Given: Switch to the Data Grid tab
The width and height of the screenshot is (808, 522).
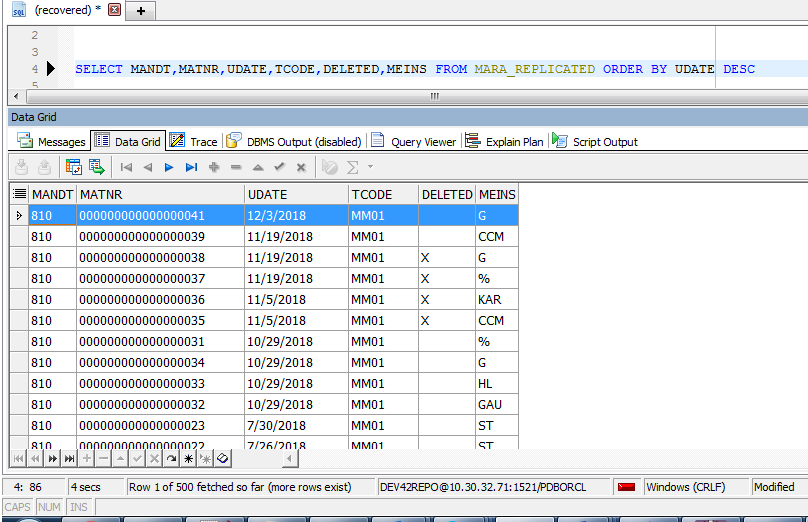Looking at the screenshot, I should pyautogui.click(x=128, y=141).
